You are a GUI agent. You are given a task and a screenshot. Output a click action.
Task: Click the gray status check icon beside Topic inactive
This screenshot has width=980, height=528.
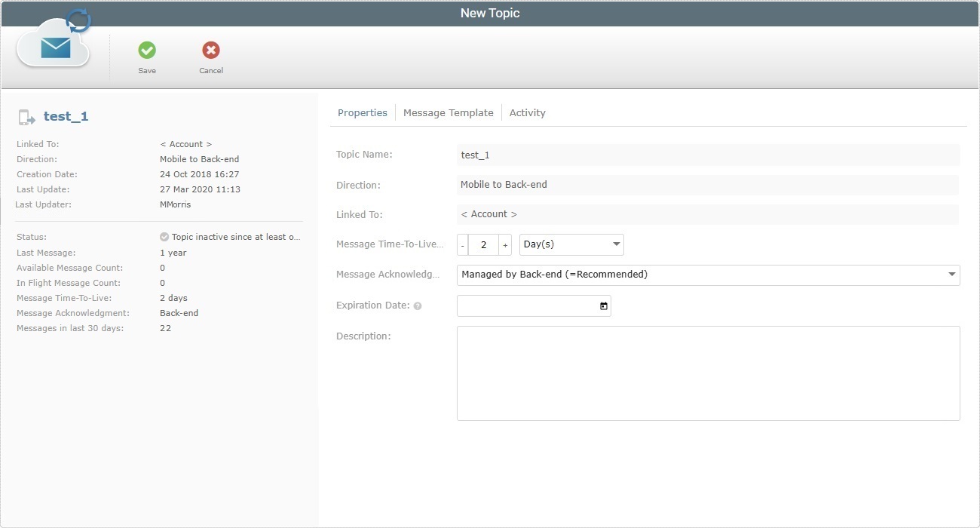click(164, 236)
